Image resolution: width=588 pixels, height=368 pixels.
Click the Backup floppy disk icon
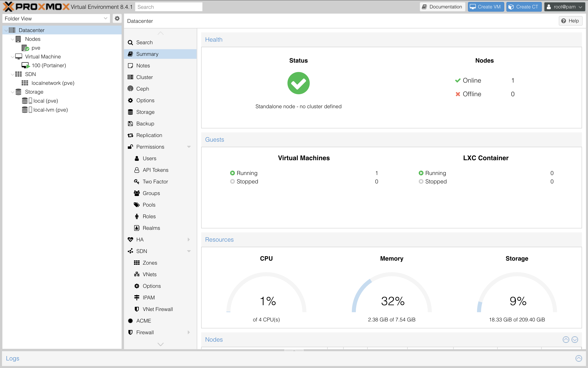(130, 124)
